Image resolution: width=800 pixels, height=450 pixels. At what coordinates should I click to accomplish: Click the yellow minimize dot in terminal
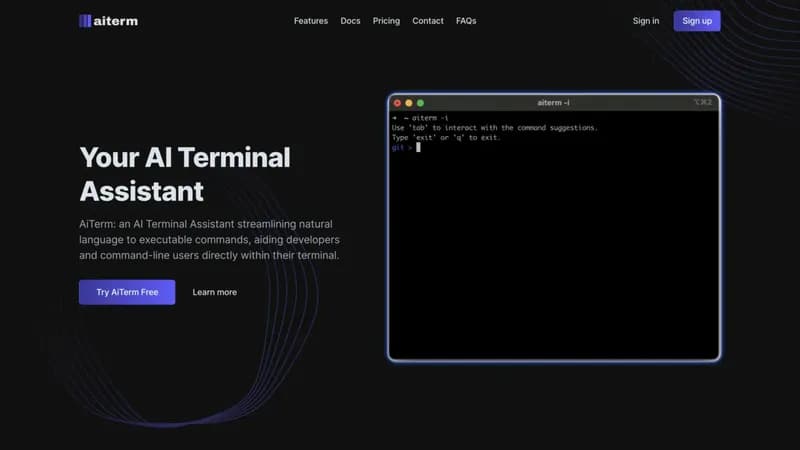409,103
